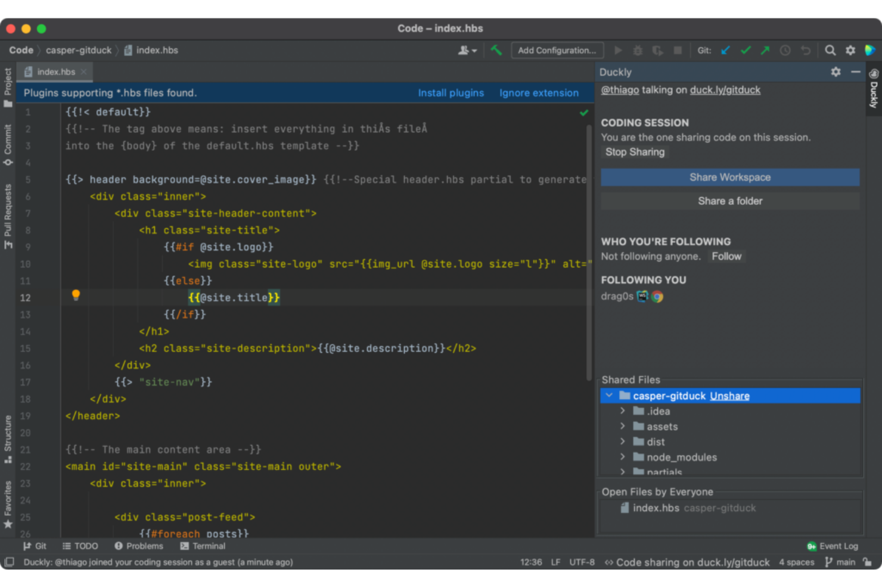Follow someone from the Duckly panel
This screenshot has height=588, width=882.
726,256
